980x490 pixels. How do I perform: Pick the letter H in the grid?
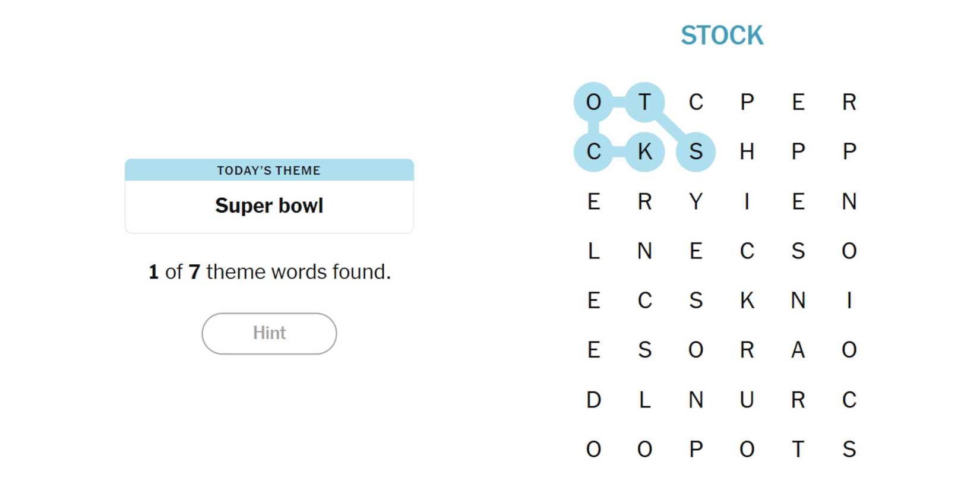click(x=747, y=152)
